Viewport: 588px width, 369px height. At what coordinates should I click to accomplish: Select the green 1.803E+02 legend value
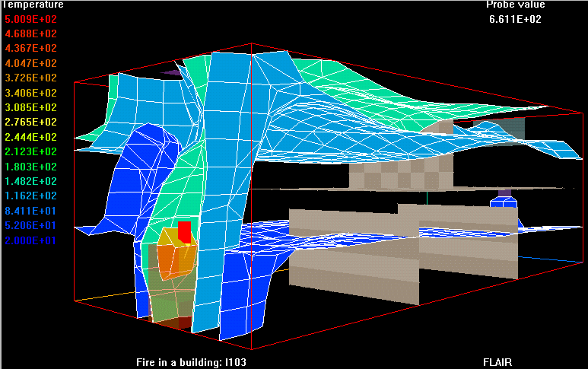coord(30,167)
